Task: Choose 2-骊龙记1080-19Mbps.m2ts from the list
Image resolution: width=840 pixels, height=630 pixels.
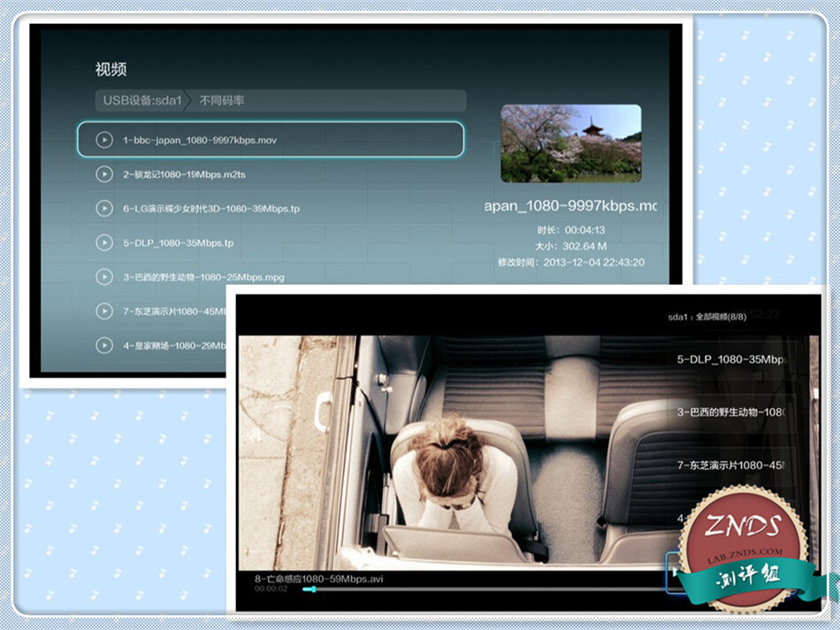Action: (185, 174)
